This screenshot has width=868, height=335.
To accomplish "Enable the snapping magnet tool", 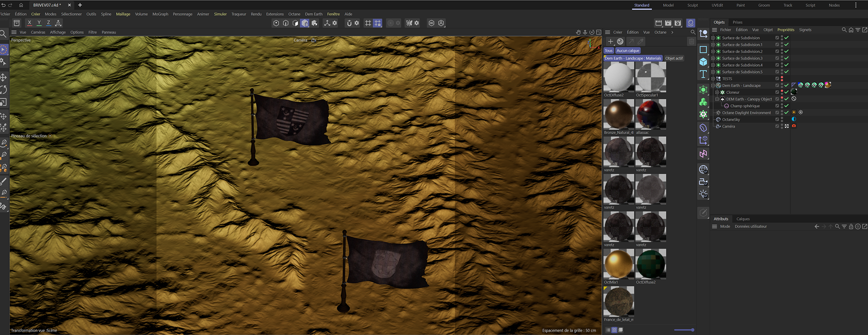I will pyautogui.click(x=349, y=23).
